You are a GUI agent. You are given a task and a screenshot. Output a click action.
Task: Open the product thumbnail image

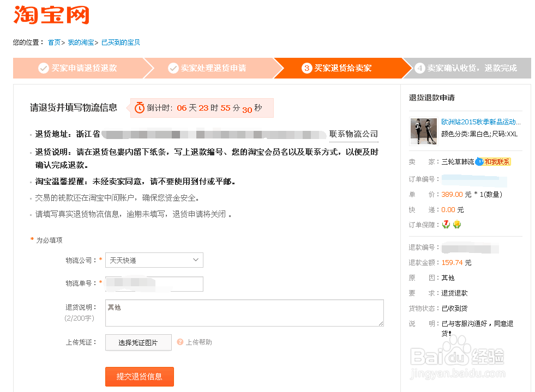pos(423,131)
